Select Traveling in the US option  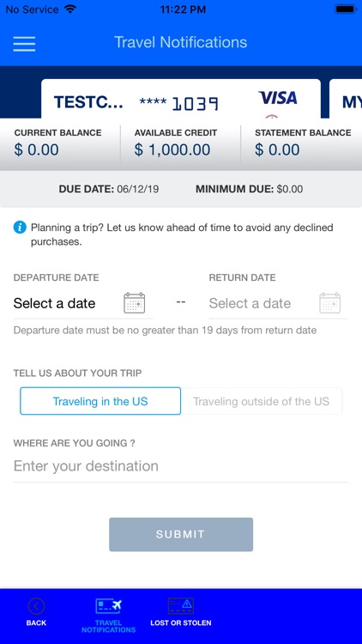pos(100,401)
